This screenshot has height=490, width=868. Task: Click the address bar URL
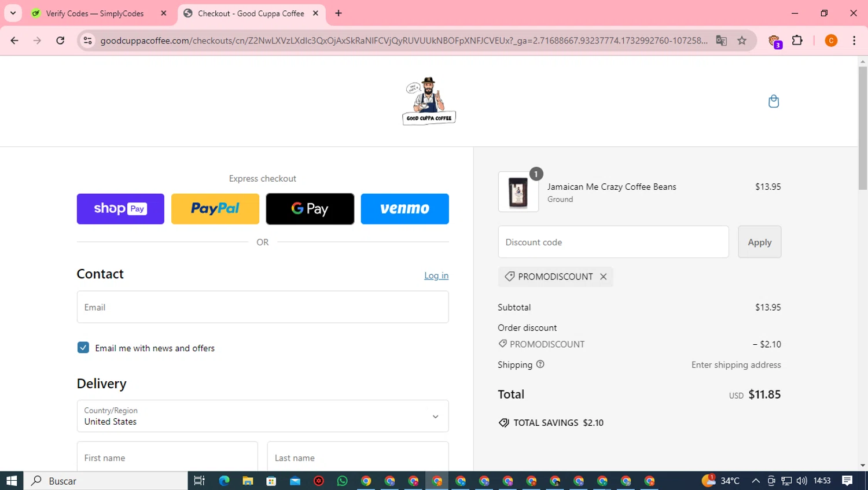tap(404, 40)
